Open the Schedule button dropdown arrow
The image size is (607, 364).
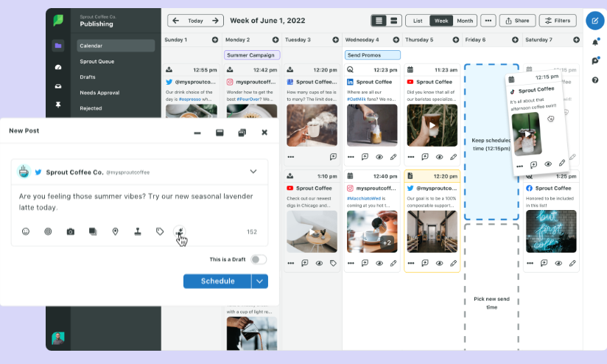pos(260,281)
